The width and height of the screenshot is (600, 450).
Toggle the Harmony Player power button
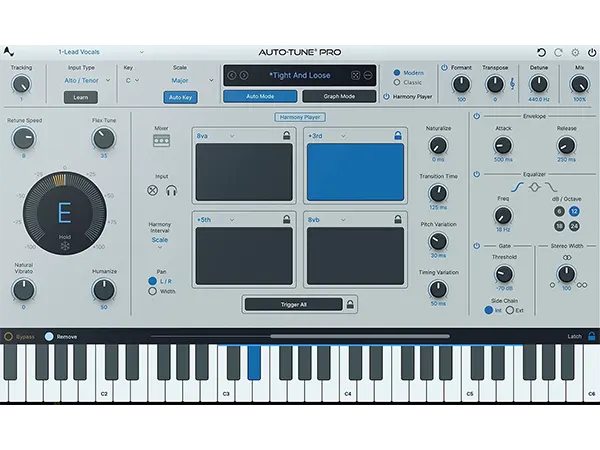click(387, 97)
